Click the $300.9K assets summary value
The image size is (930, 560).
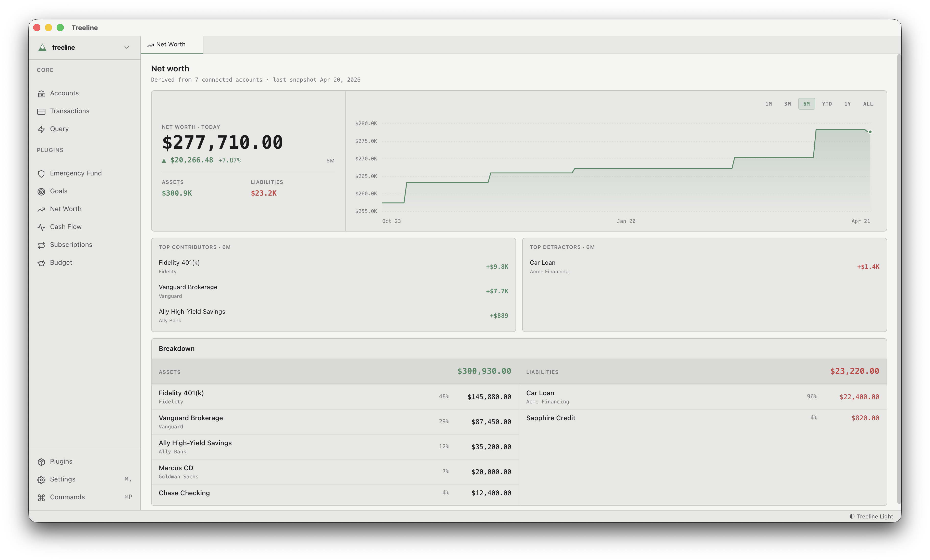(x=177, y=193)
